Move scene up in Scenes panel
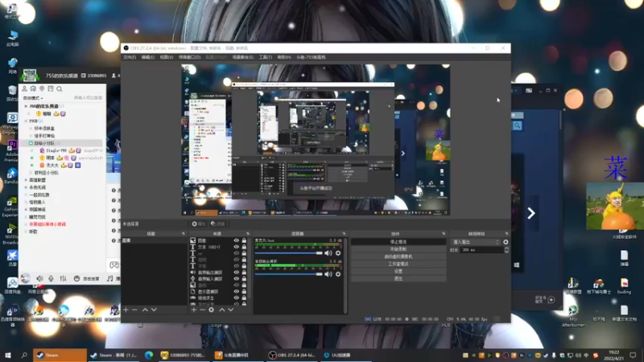This screenshot has width=644, height=362. pyautogui.click(x=145, y=310)
